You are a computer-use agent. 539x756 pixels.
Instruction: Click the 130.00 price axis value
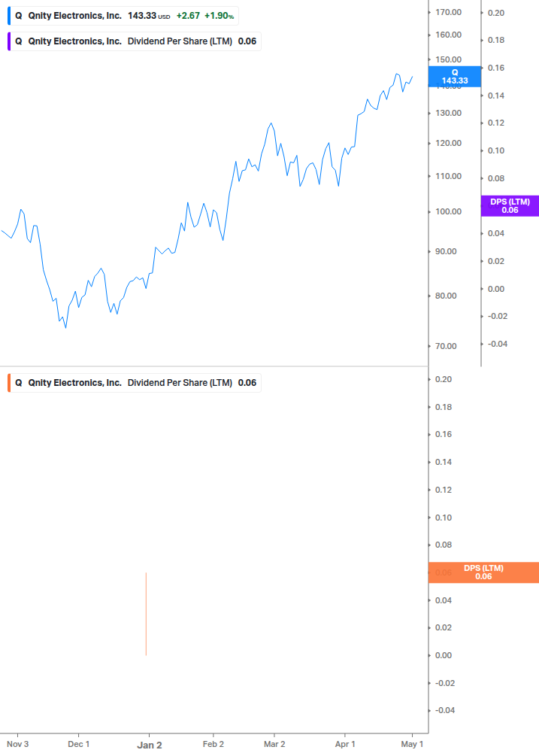[x=449, y=114]
